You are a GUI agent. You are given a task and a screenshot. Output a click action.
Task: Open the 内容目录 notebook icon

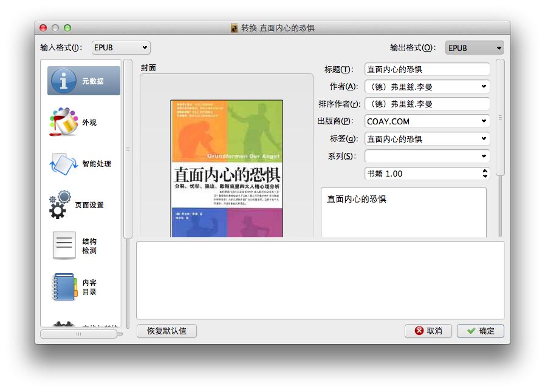(64, 287)
